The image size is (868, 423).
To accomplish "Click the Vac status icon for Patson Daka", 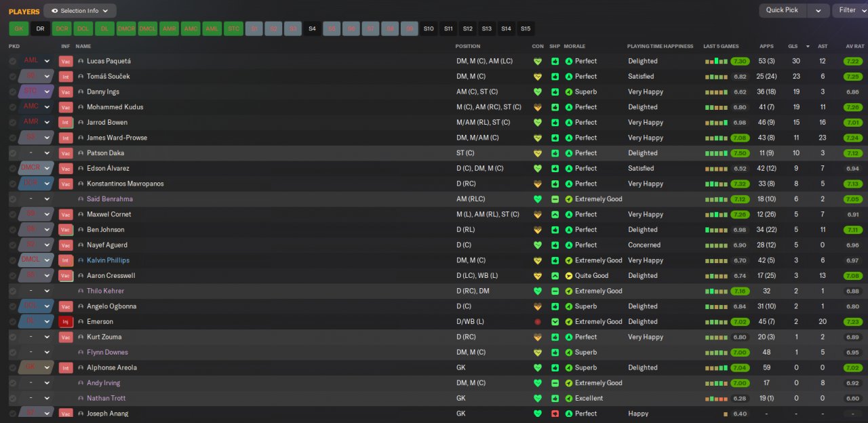I will [x=66, y=153].
